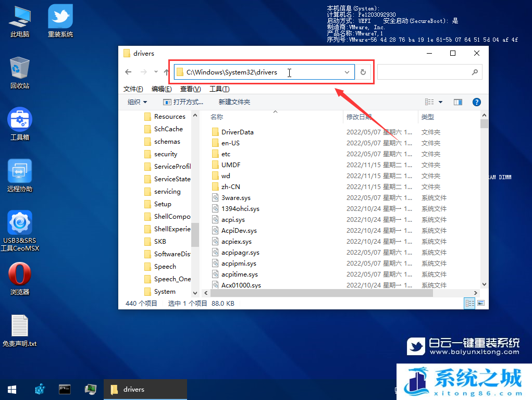This screenshot has width=532, height=400.
Task: Select schemas folder in tree
Action: point(162,142)
